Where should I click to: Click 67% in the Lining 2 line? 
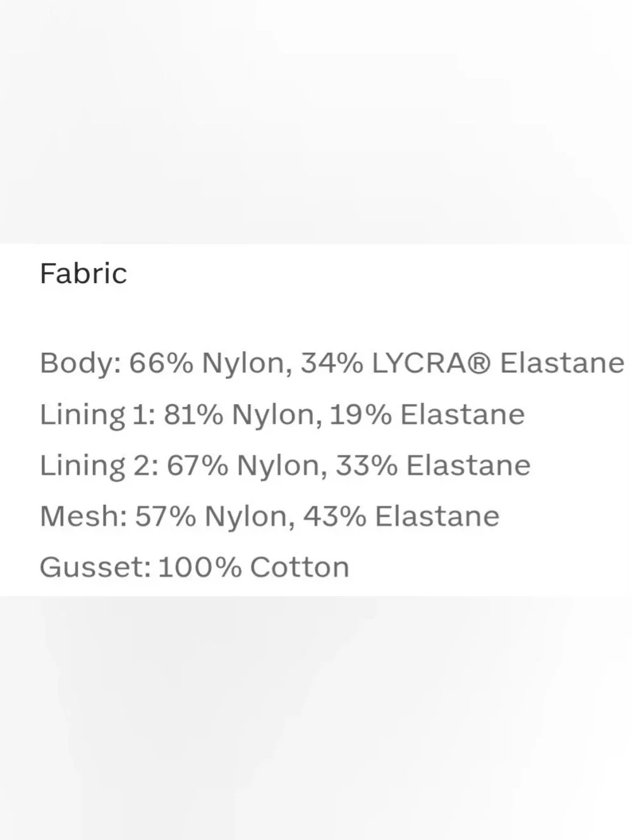click(197, 465)
